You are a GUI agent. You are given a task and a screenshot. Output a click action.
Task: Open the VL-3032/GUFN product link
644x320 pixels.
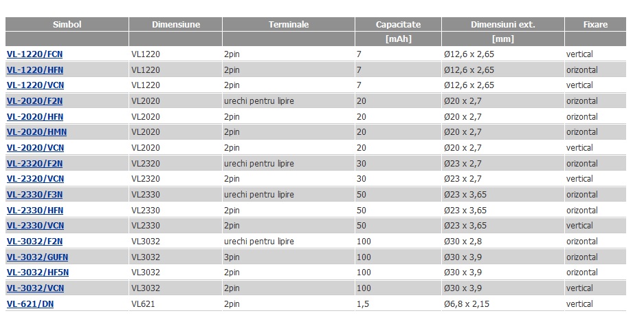tap(37, 257)
